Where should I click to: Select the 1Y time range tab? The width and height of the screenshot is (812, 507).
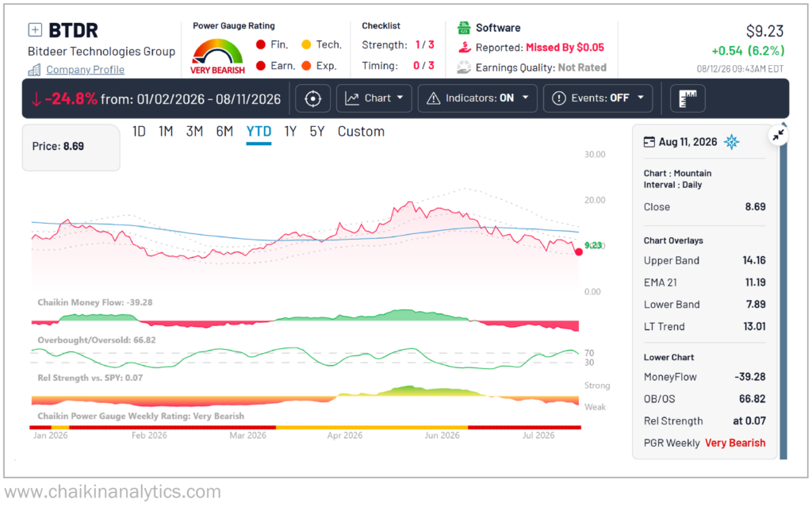[x=290, y=132]
